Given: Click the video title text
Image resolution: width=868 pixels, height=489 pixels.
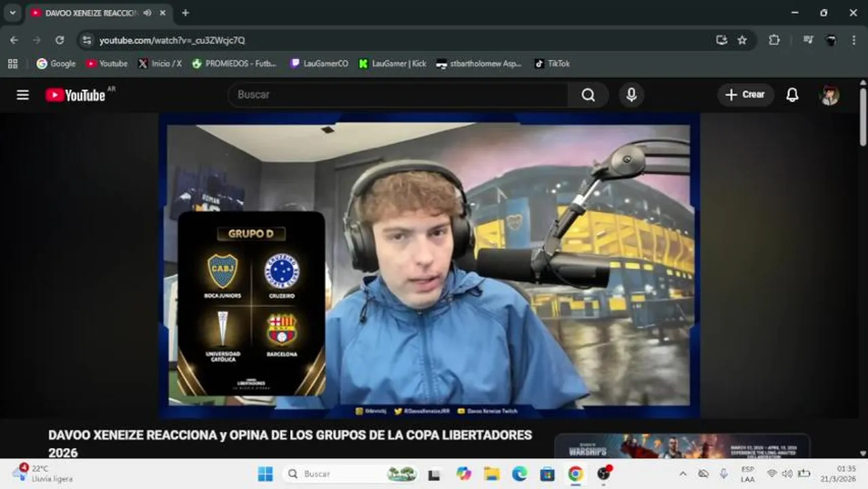Looking at the screenshot, I should tap(290, 443).
